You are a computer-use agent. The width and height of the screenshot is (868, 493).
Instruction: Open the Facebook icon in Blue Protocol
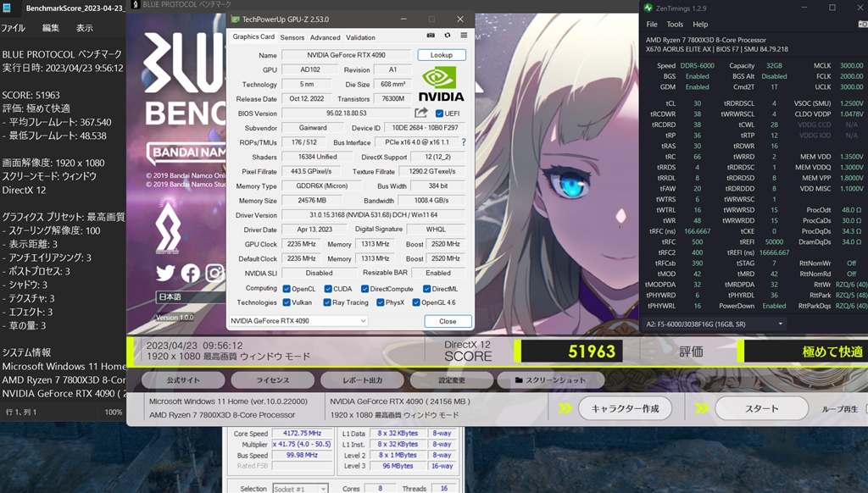point(191,273)
